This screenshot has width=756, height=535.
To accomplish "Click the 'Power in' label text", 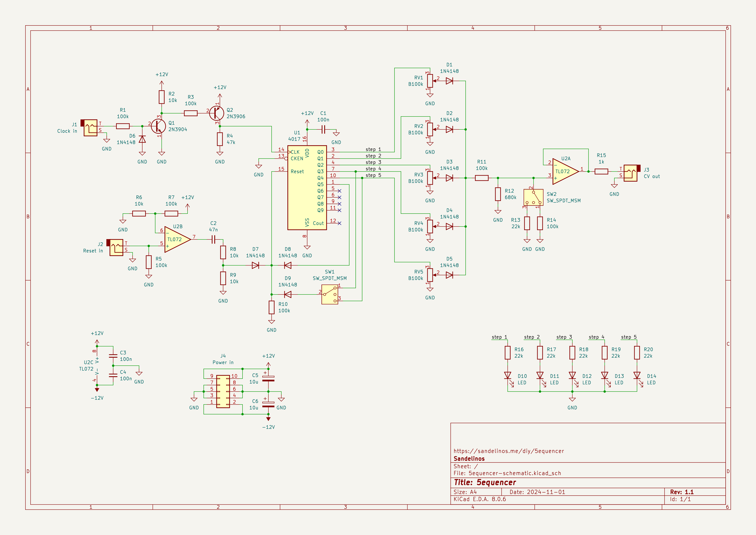I will [x=223, y=362].
